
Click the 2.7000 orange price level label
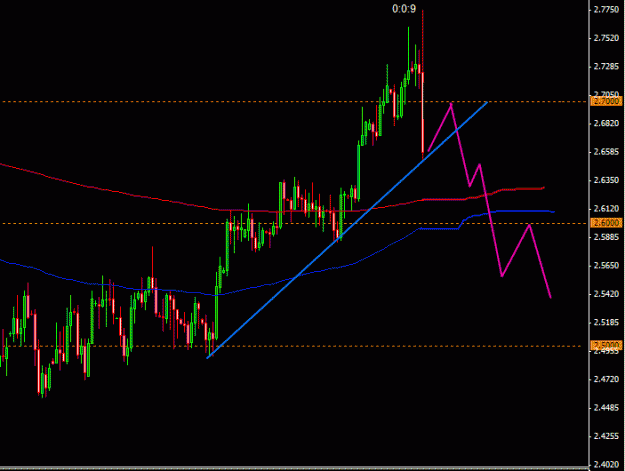click(x=605, y=102)
